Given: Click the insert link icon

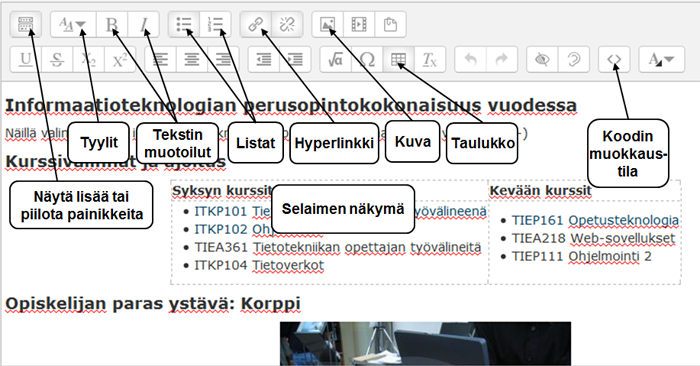Looking at the screenshot, I should pyautogui.click(x=256, y=24).
